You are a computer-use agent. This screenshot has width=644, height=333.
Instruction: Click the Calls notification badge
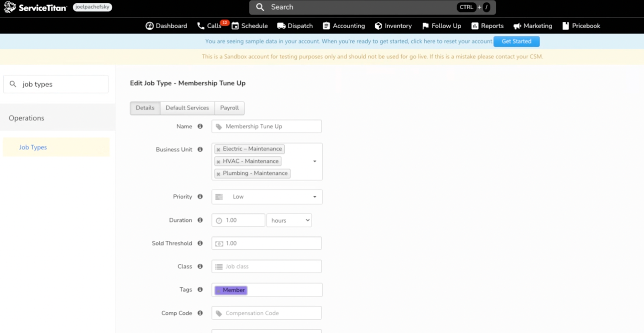pyautogui.click(x=225, y=23)
